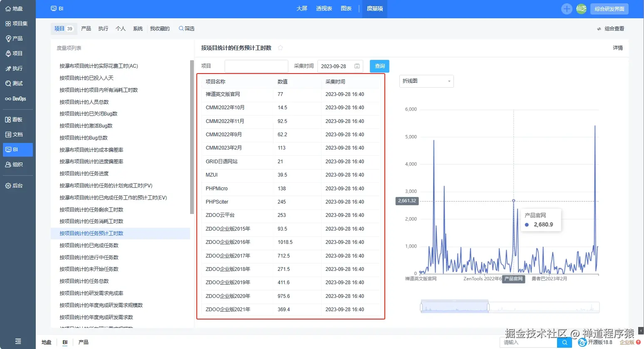Click the 查询 button

pyautogui.click(x=380, y=66)
